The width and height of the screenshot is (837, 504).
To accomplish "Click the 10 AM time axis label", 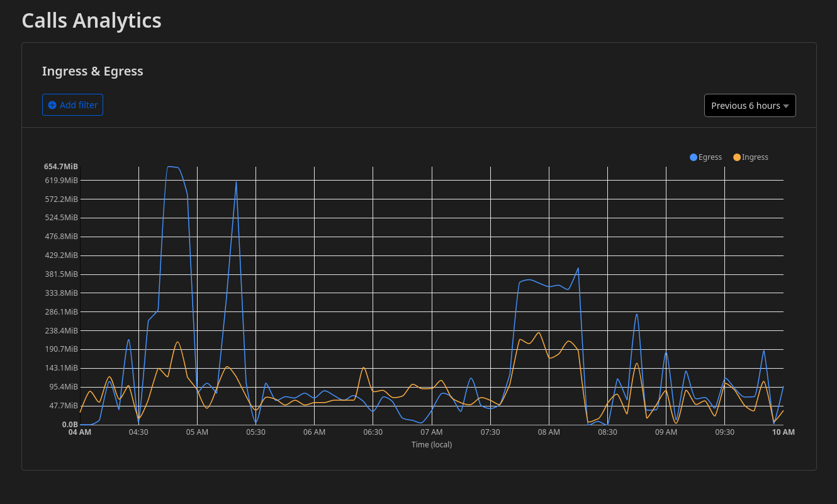I will 784,432.
